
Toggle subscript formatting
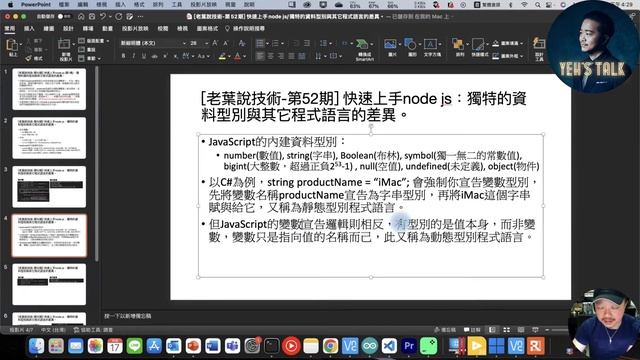[176, 56]
